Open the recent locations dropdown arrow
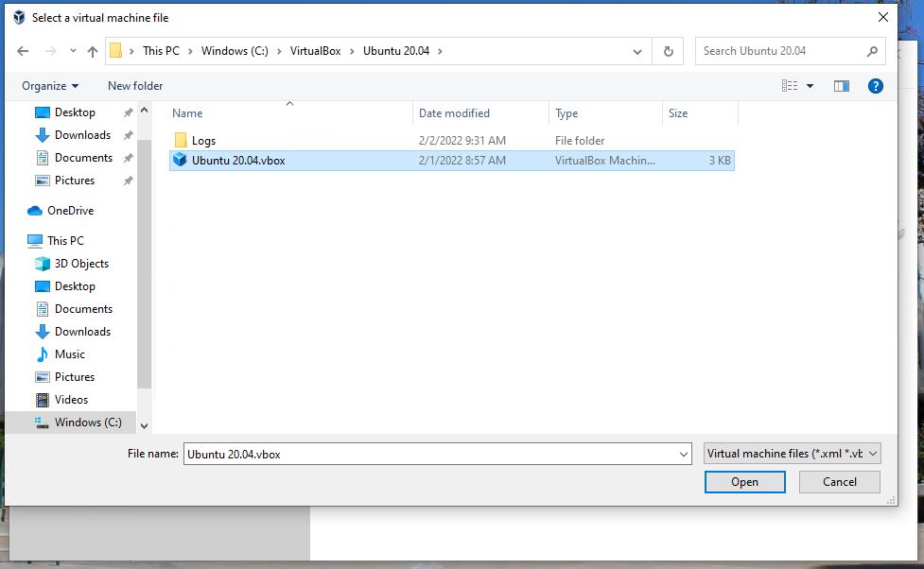 click(73, 51)
